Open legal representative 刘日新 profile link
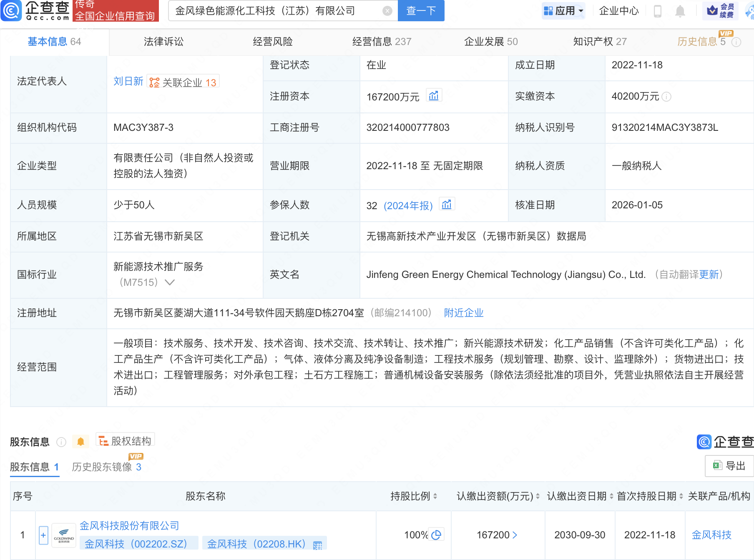The width and height of the screenshot is (754, 560). click(128, 81)
